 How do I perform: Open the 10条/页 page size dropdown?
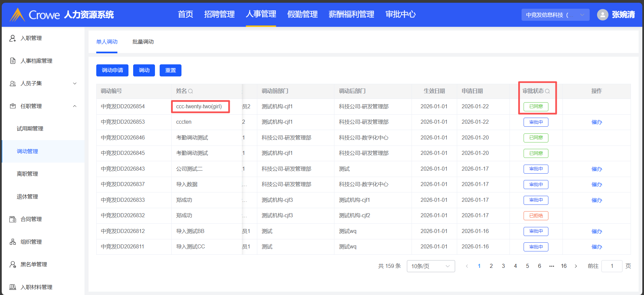pyautogui.click(x=430, y=266)
